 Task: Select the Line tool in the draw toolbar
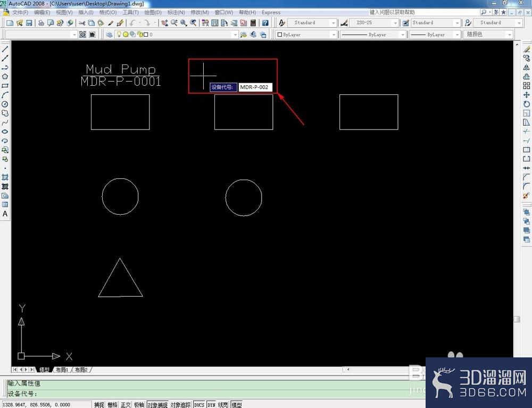click(5, 49)
